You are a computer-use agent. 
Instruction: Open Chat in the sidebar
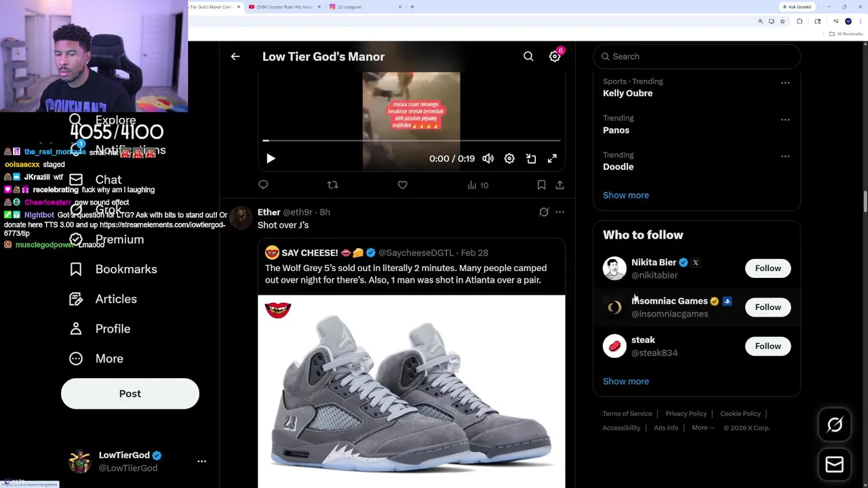click(96, 180)
